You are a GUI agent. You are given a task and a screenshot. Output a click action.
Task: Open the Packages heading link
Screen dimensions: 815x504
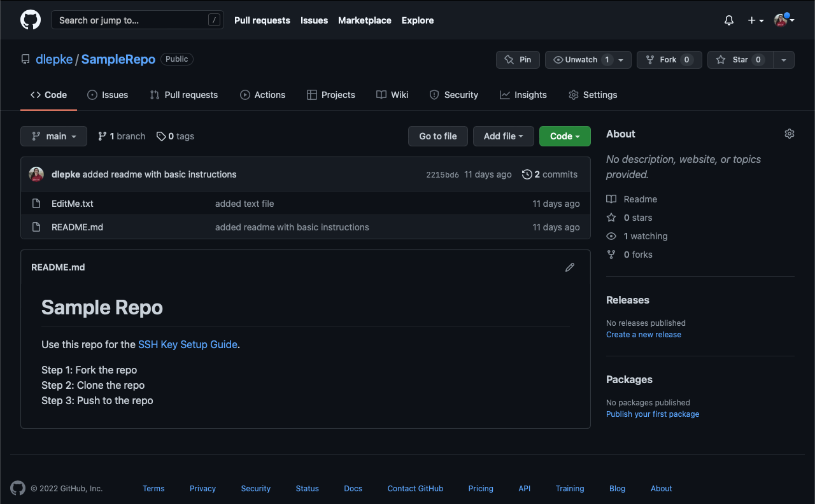[x=629, y=379]
